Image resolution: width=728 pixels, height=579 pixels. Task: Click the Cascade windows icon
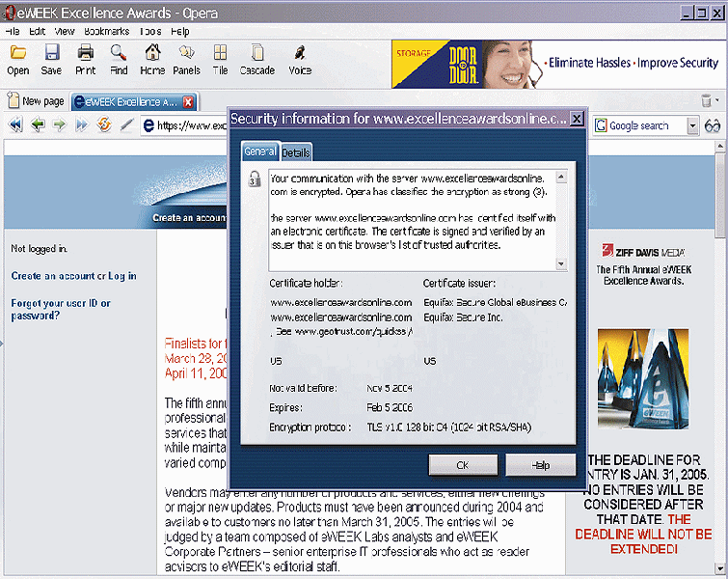257,52
